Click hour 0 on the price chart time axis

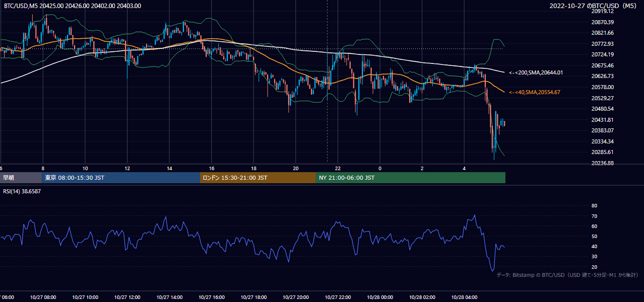pyautogui.click(x=380, y=168)
